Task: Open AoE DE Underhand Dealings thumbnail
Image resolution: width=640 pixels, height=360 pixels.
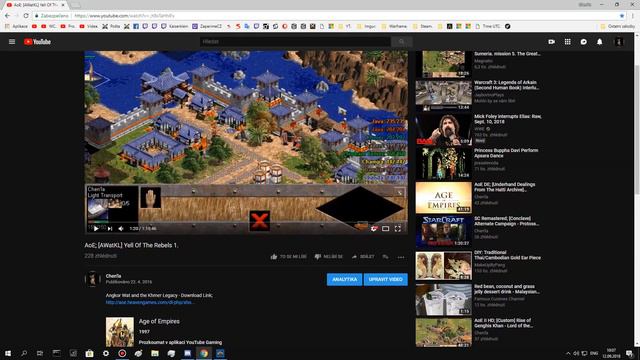Action: click(x=444, y=198)
